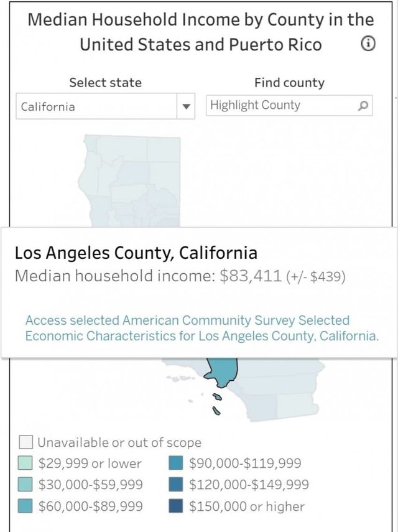Viewport: 398px width, 532px height.
Task: Pick the $150,000 or higher legend swatch
Action: point(177,506)
